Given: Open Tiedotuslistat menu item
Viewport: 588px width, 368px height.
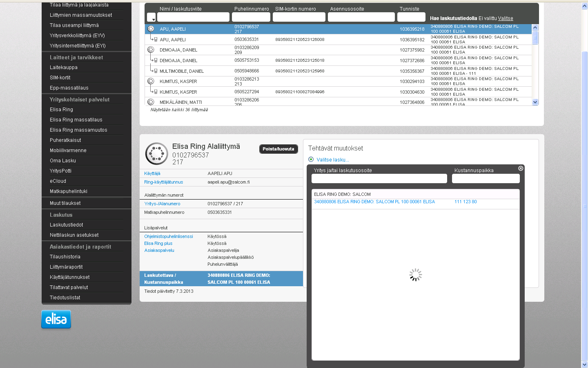Looking at the screenshot, I should [65, 298].
